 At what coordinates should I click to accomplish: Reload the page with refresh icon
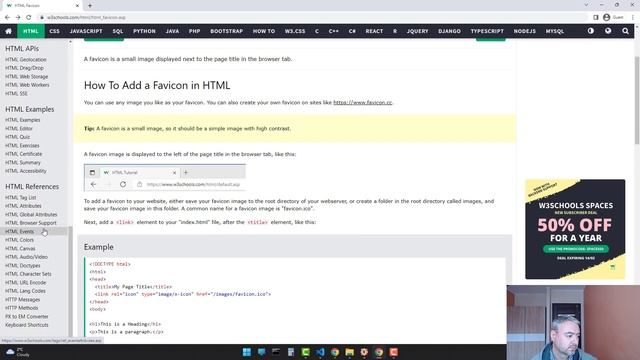pos(29,17)
